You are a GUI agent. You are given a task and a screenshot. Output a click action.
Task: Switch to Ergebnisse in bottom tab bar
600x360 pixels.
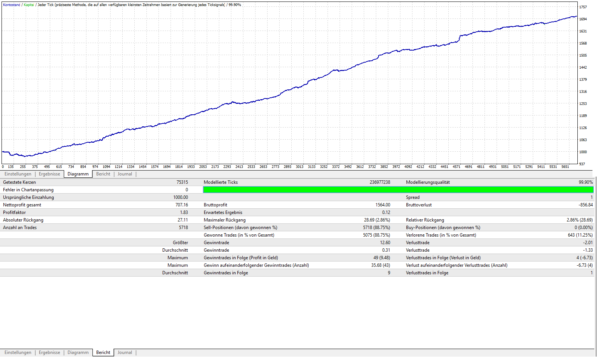[49, 352]
